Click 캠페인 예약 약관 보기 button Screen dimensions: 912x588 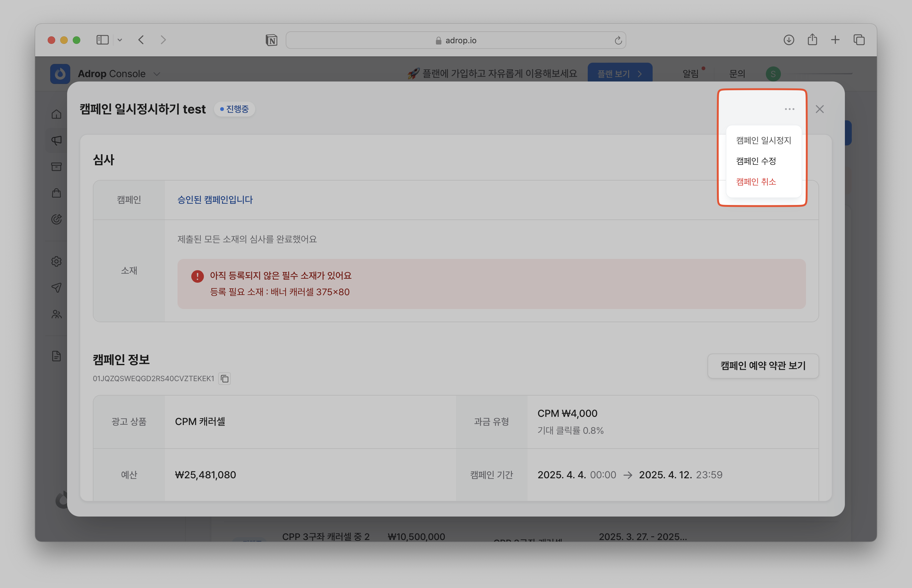[x=763, y=366]
